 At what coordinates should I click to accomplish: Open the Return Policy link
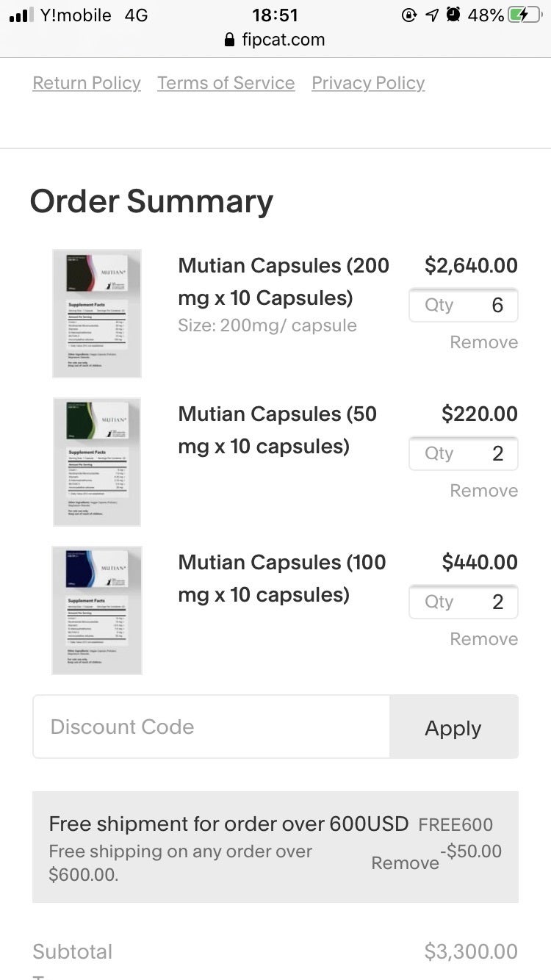(87, 83)
